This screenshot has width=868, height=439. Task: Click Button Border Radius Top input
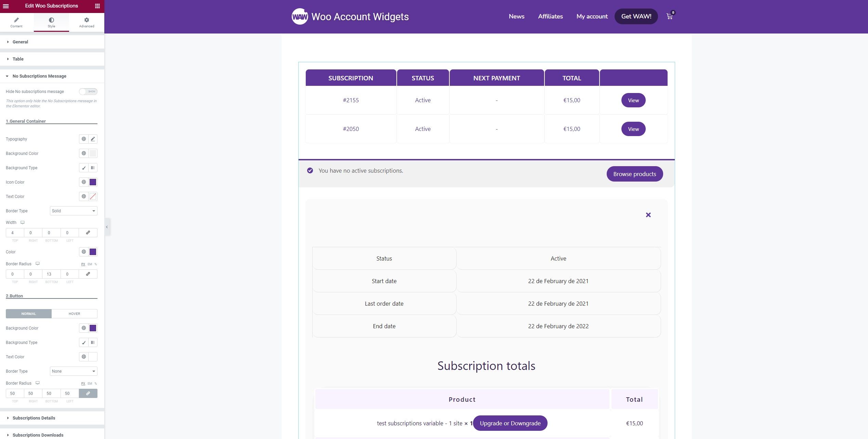tap(15, 394)
